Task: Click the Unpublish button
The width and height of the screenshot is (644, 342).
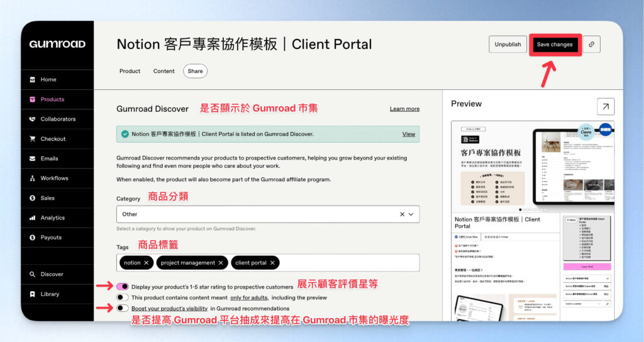Action: (508, 45)
